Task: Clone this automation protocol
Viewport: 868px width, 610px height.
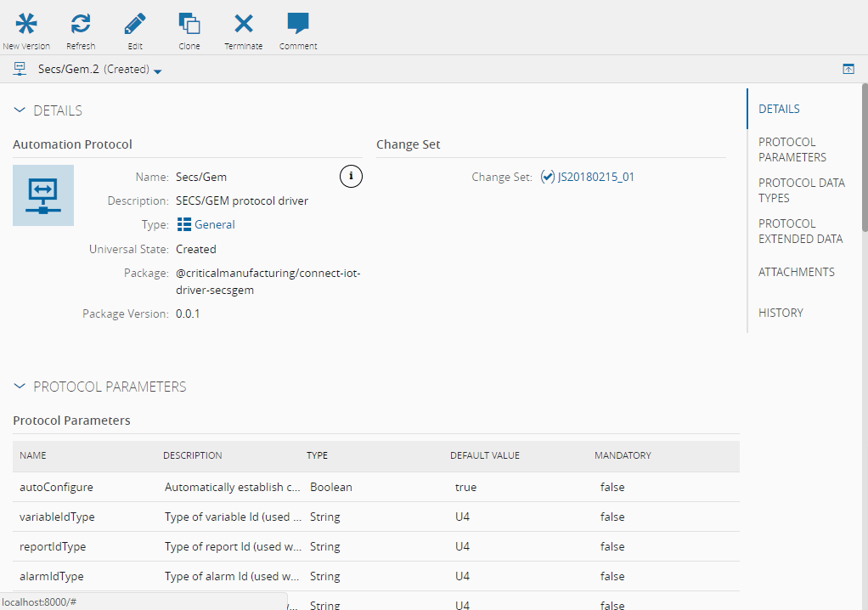Action: pos(189,24)
